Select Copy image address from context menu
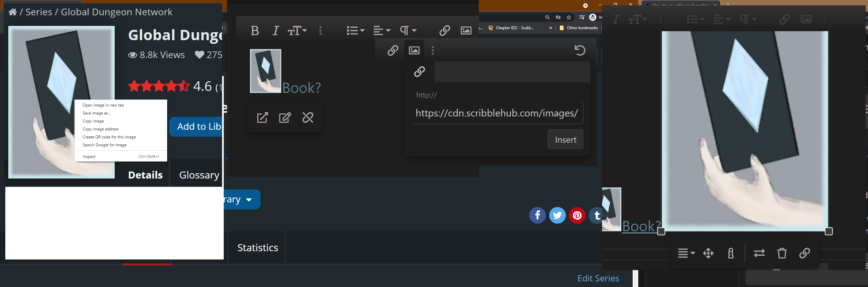Viewport: 868px width, 287px height. pyautogui.click(x=100, y=129)
